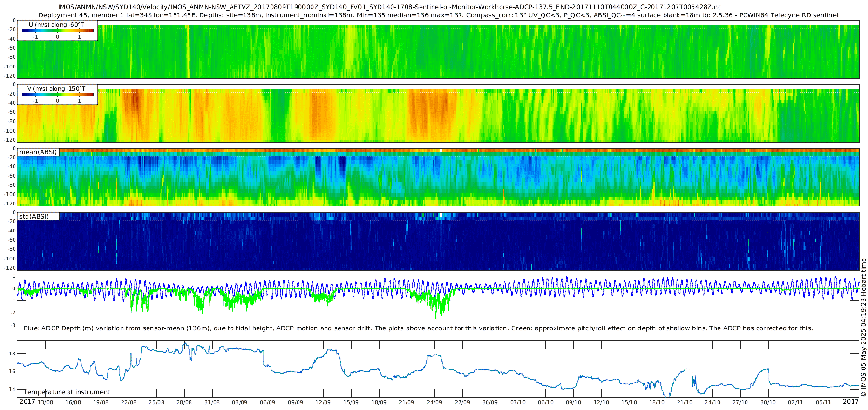Click the 15/09 date tick label

click(351, 402)
